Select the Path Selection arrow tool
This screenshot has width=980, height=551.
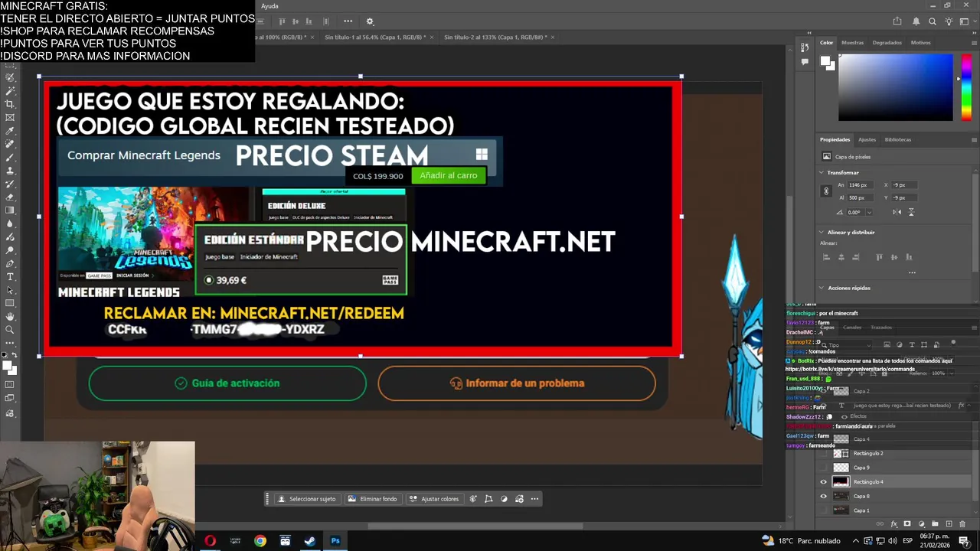[x=10, y=290]
